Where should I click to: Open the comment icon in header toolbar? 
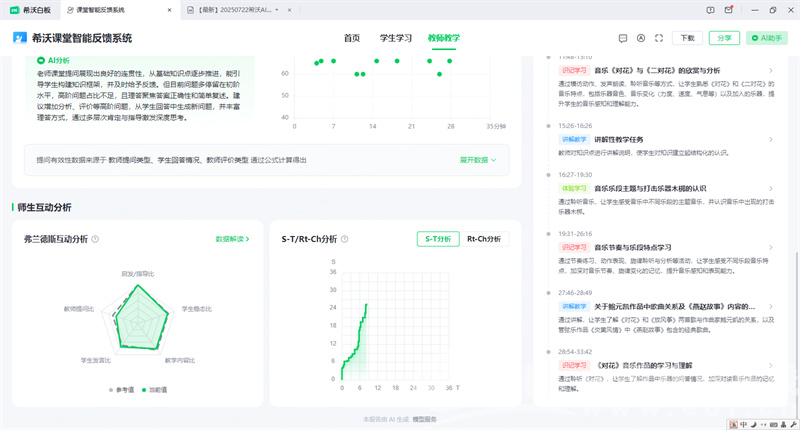(622, 38)
